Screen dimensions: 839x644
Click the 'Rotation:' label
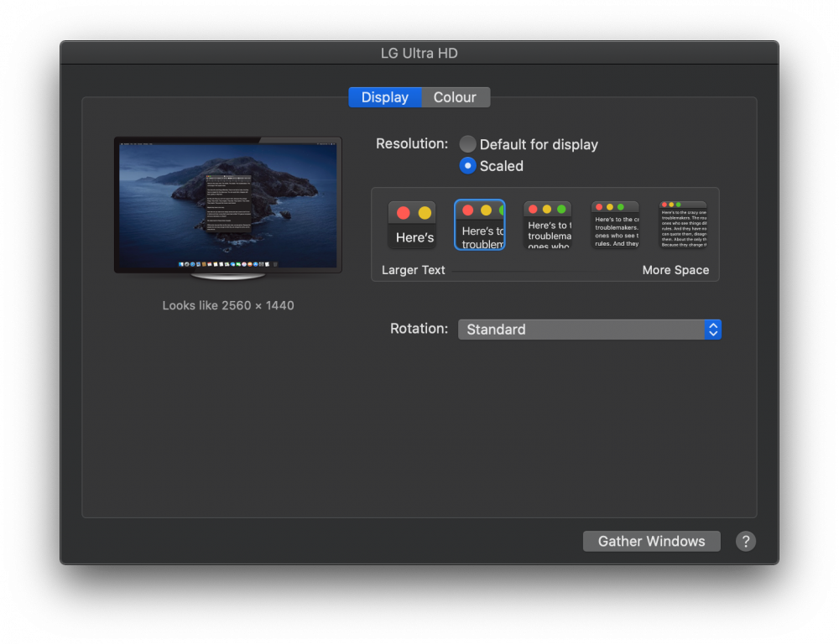(419, 329)
